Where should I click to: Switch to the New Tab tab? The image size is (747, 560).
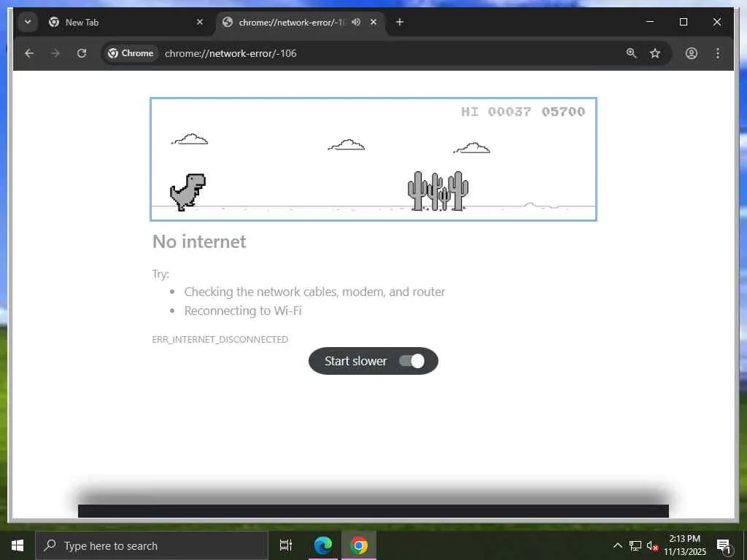(125, 22)
